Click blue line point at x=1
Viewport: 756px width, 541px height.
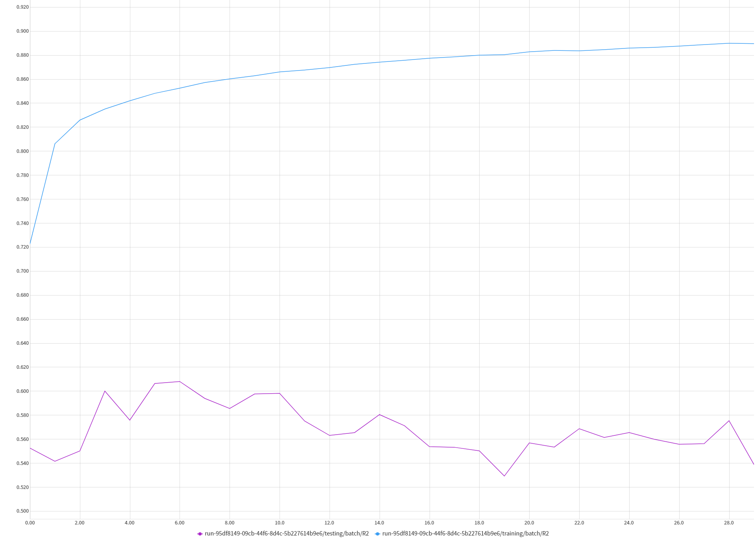[55, 144]
